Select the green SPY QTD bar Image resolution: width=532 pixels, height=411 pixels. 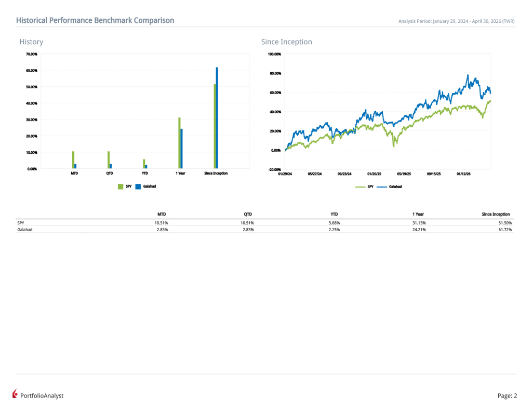[109, 160]
